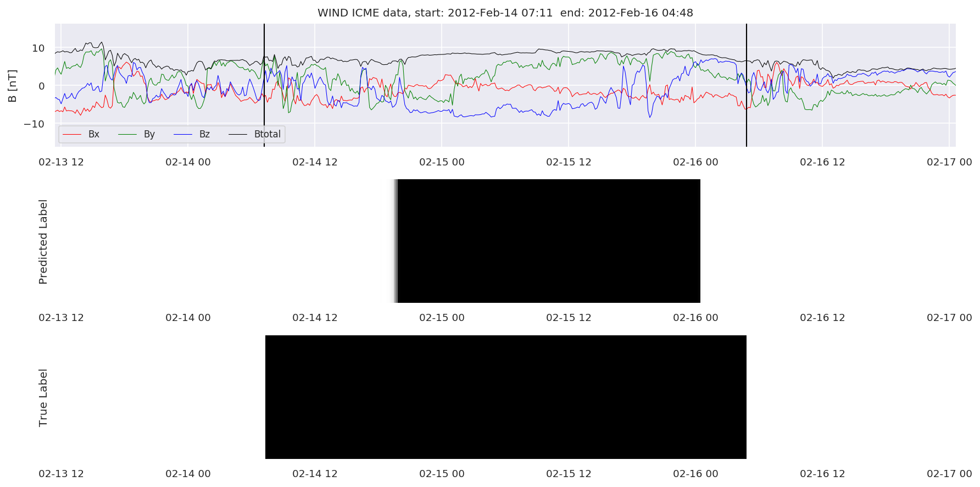Screen dimensions: 980x487
Task: Click "02-14 00" tick under the True Label panel
Action: tap(188, 474)
